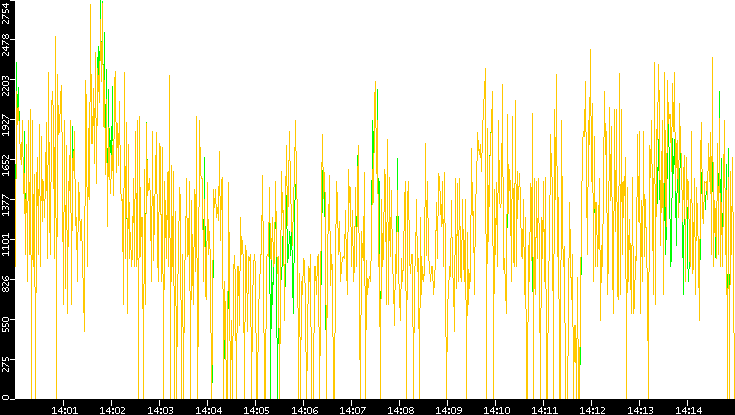Select the 826 value on vertical axis
The width and height of the screenshot is (735, 415).
tap(6, 285)
